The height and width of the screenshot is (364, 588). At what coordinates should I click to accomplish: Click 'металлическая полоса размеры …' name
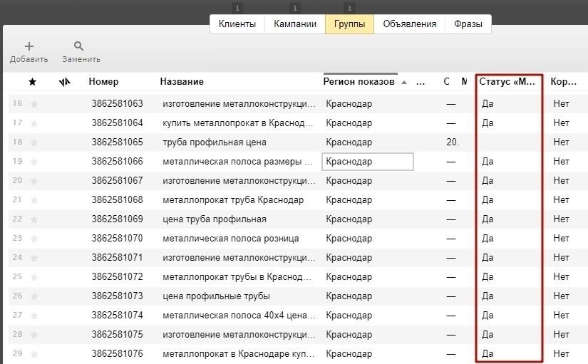[238, 162]
